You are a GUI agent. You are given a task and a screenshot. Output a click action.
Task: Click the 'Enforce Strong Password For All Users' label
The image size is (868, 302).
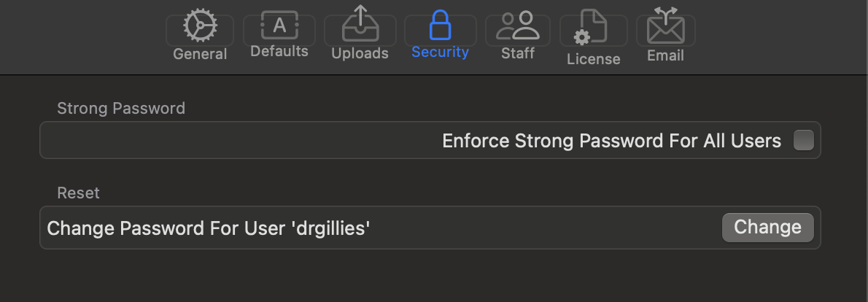(x=612, y=141)
